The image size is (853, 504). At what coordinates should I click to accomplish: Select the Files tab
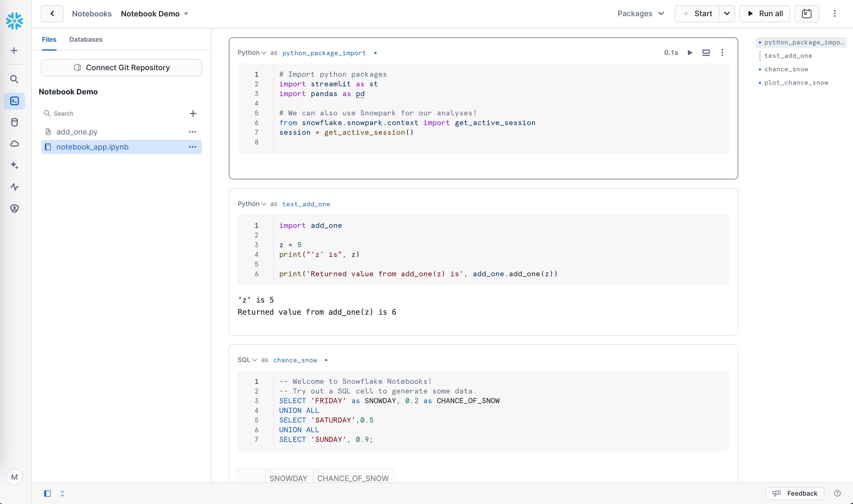pos(49,39)
